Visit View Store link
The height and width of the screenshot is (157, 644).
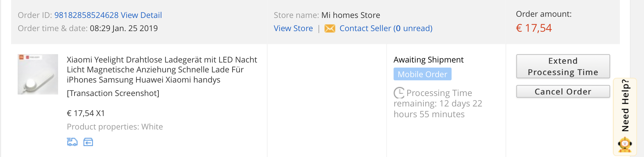[293, 28]
